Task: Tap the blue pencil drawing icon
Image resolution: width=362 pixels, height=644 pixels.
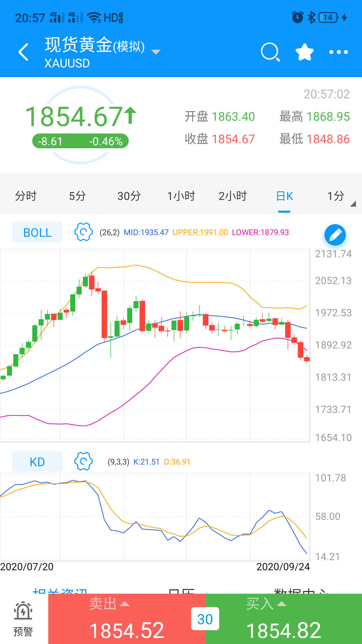Action: [x=335, y=235]
